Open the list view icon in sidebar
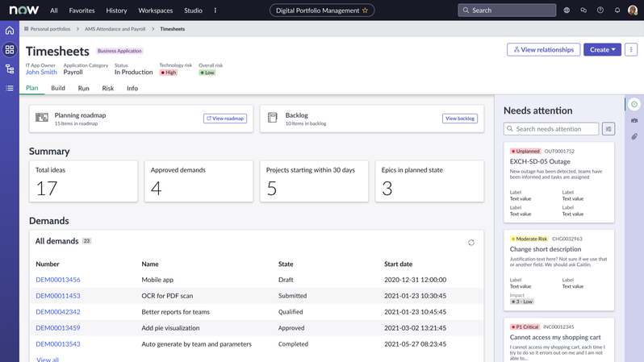The image size is (644, 362). click(10, 88)
